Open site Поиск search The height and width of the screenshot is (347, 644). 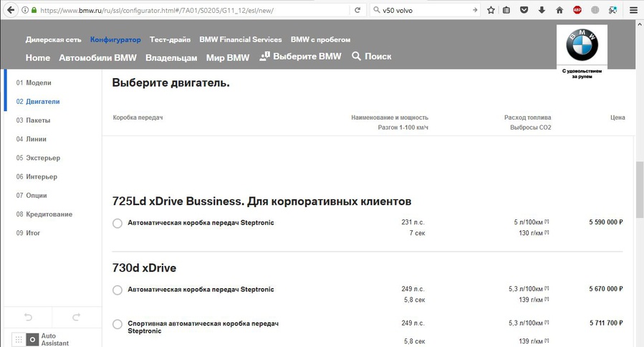pos(372,57)
